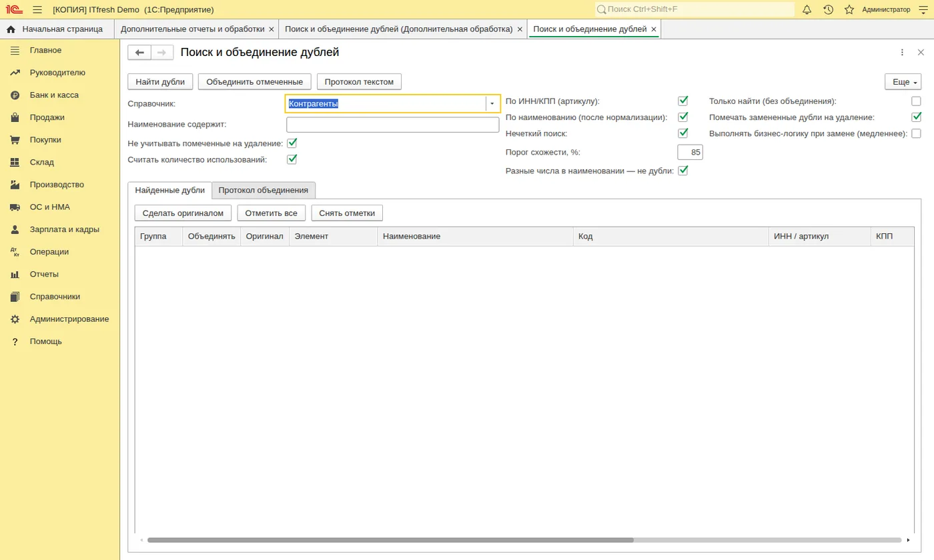Open the Склад section
934x560 pixels.
60,162
